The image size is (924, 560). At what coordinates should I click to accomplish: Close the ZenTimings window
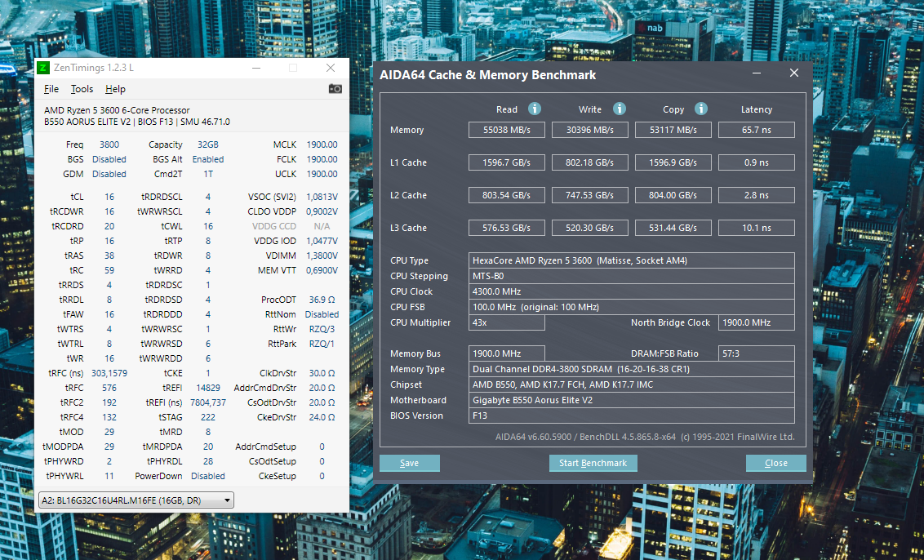pos(331,68)
